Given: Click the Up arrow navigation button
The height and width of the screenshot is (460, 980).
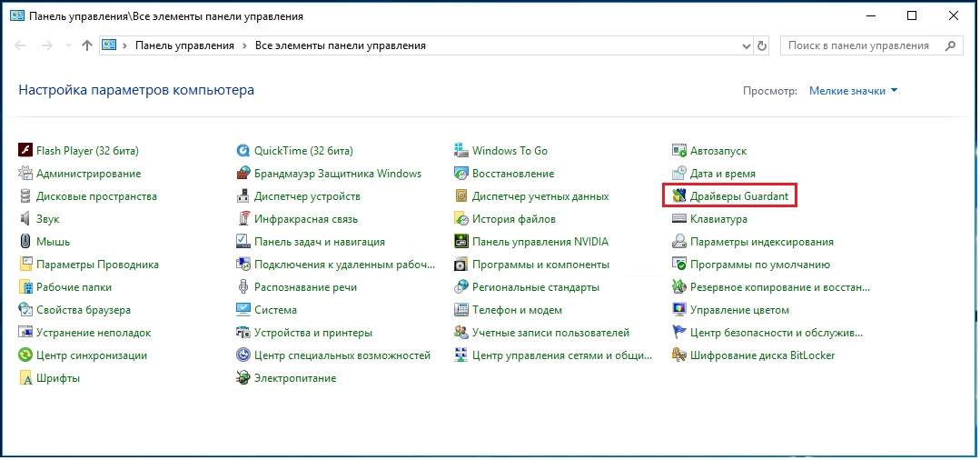Looking at the screenshot, I should 86,45.
